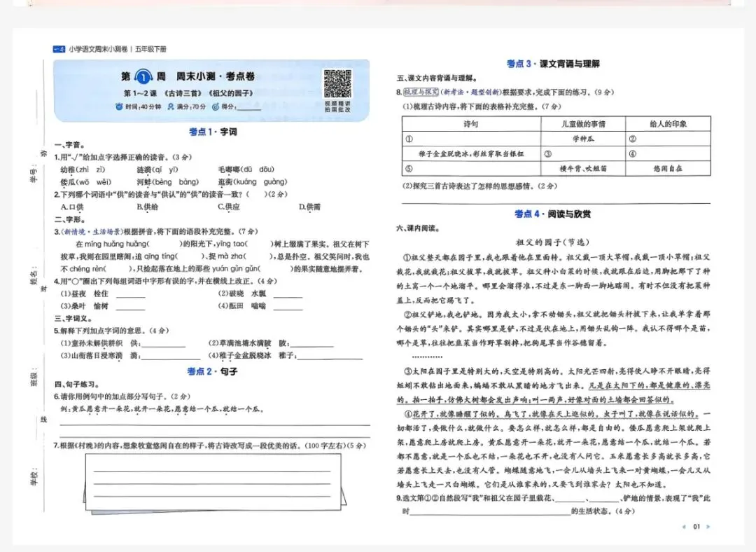The height and width of the screenshot is (552, 756).
Task: Click the section label 一、字音
Action: (x=71, y=145)
